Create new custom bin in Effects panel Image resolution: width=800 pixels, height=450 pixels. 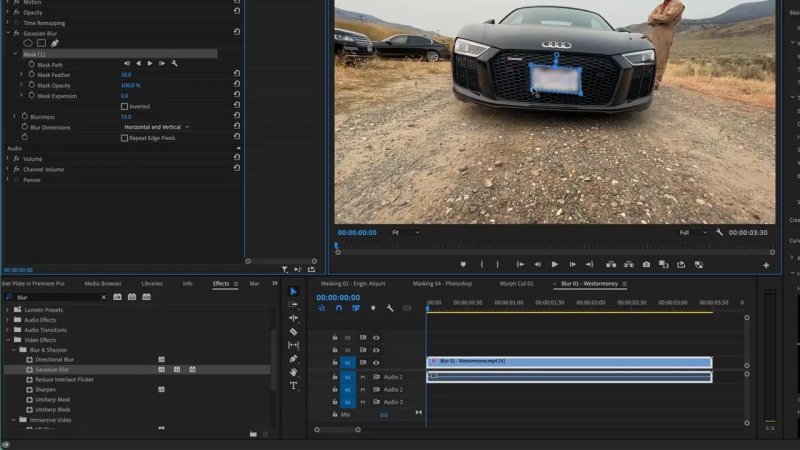click(254, 434)
